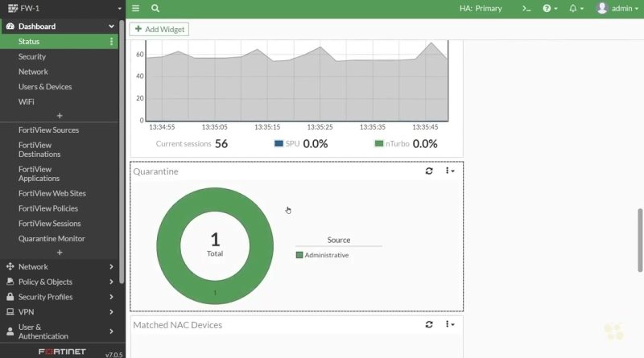Collapse the Dashboard section chevron
Viewport: 644px width, 358px height.
click(111, 27)
